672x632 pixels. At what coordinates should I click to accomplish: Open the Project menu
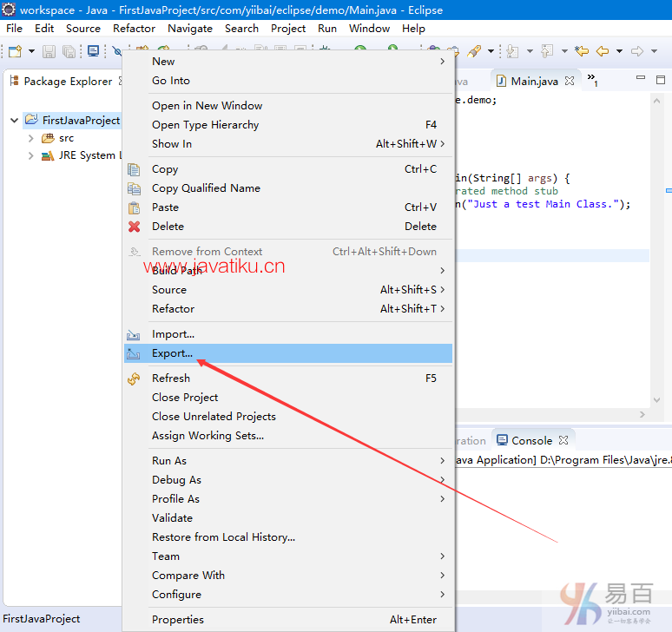point(288,29)
